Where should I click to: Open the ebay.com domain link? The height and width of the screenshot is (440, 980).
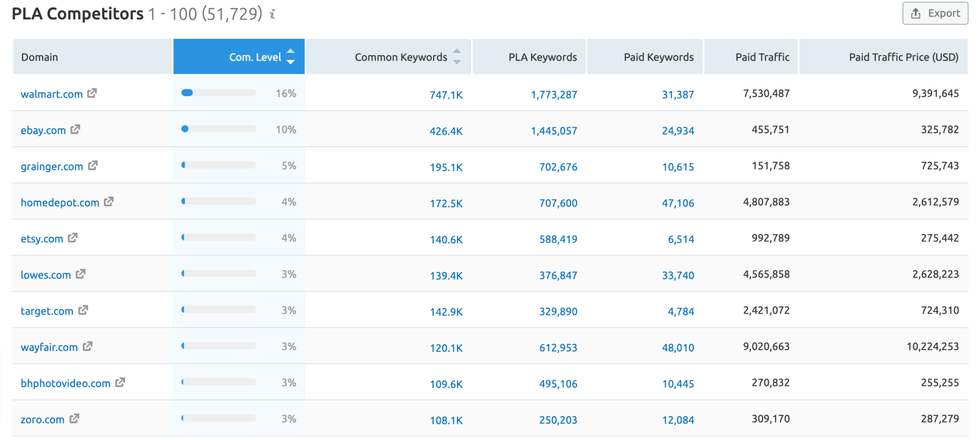[x=43, y=130]
